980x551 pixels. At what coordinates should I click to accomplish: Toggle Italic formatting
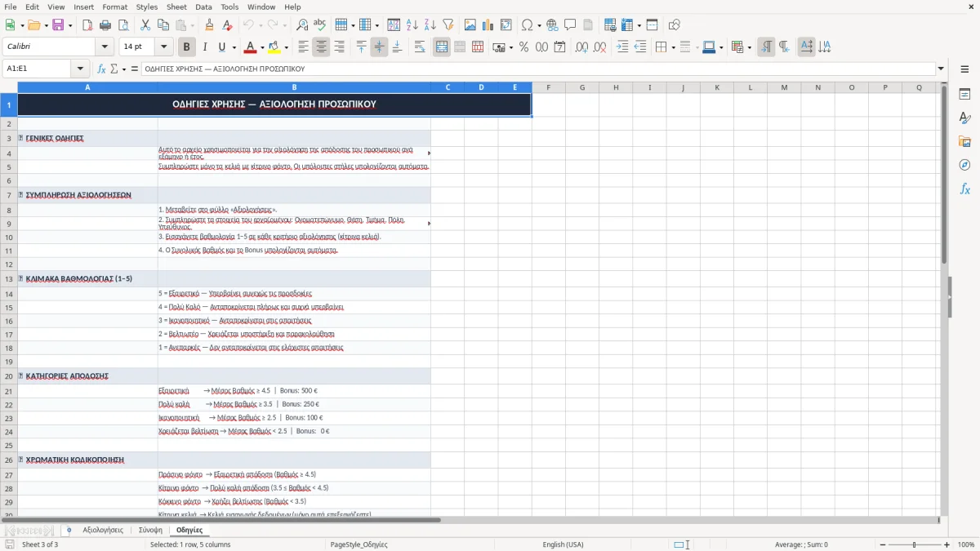(204, 47)
